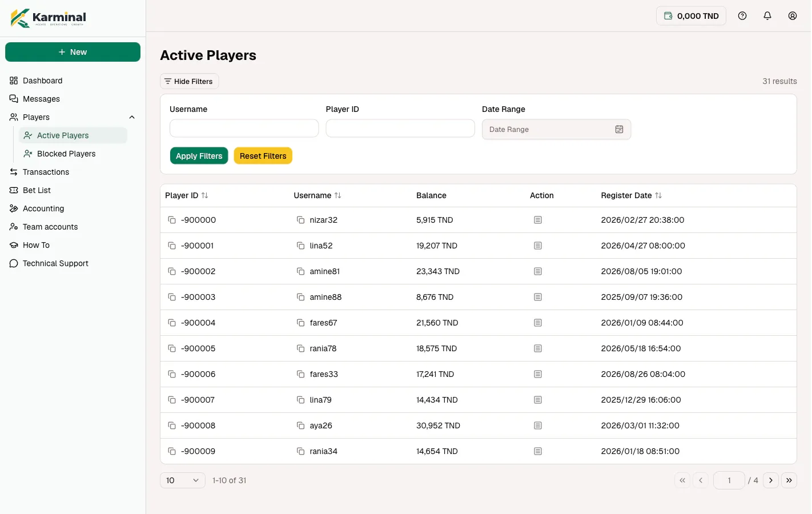Open Messages in sidebar
Image resolution: width=812 pixels, height=514 pixels.
(x=73, y=99)
